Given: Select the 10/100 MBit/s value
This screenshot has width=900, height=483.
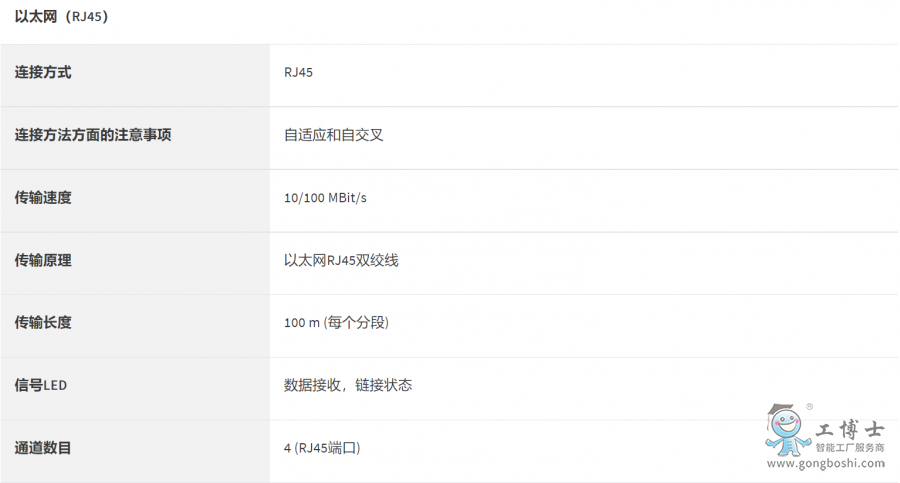Looking at the screenshot, I should (x=325, y=198).
